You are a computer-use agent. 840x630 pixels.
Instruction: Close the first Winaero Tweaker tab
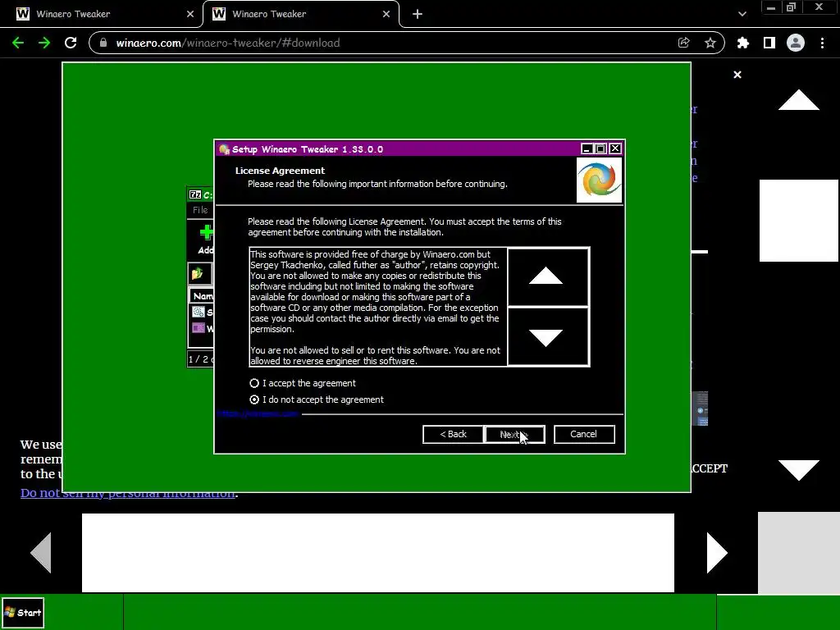pyautogui.click(x=190, y=14)
